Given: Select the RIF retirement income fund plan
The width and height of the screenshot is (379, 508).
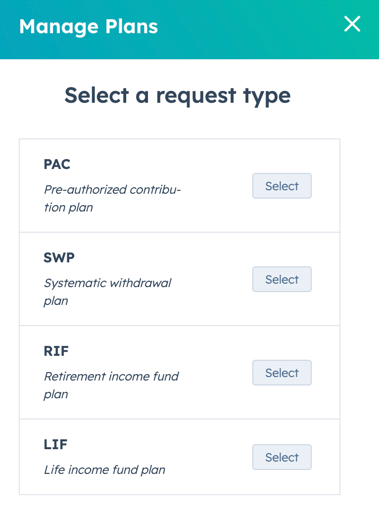Looking at the screenshot, I should pos(282,372).
